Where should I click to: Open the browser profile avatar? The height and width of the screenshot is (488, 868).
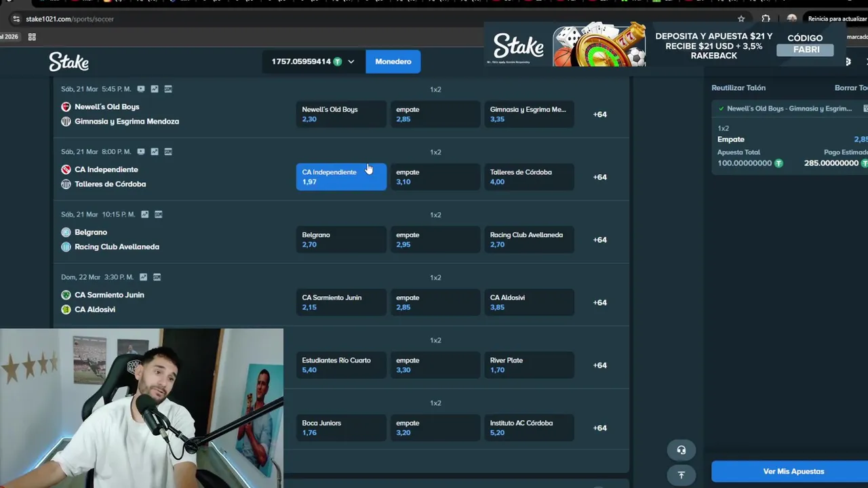pyautogui.click(x=791, y=19)
